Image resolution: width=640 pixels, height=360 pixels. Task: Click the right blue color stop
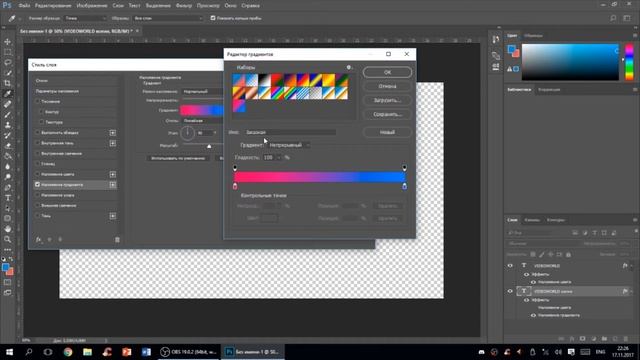point(404,186)
